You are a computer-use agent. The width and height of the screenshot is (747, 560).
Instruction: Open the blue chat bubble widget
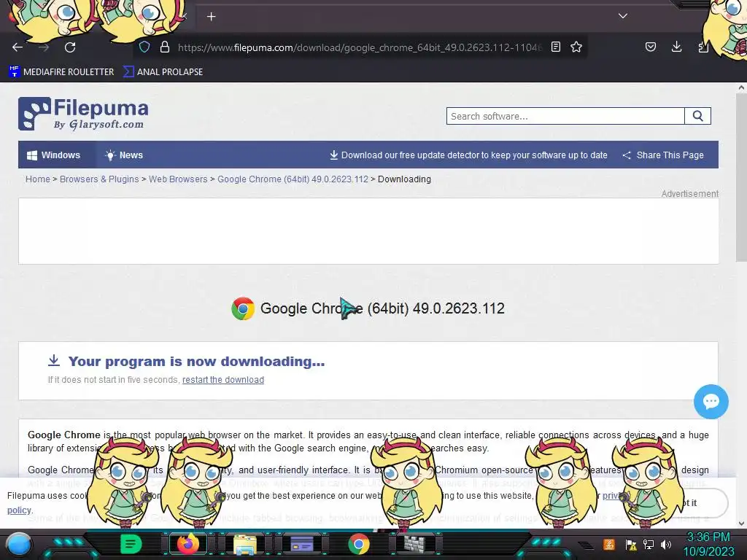(711, 402)
